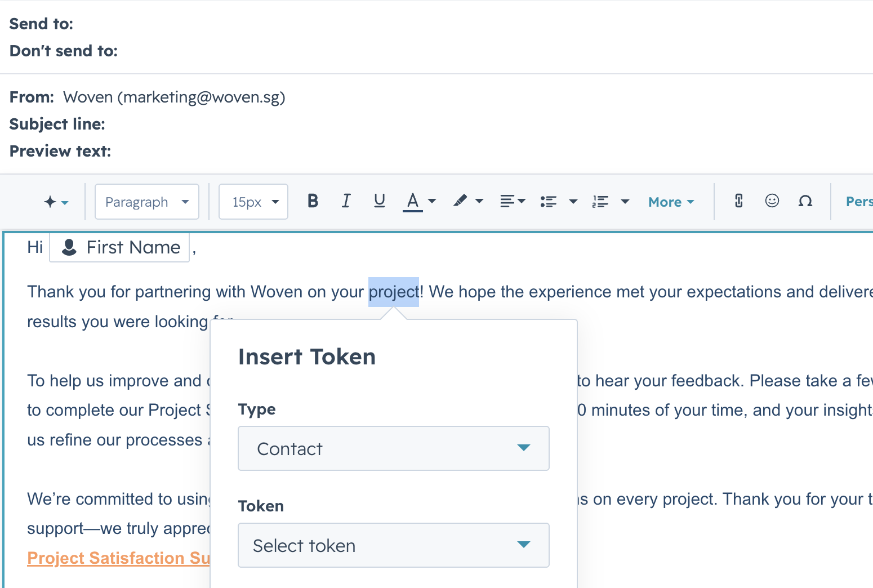Image resolution: width=873 pixels, height=588 pixels.
Task: Open the Type dropdown showing Contact
Action: click(394, 448)
